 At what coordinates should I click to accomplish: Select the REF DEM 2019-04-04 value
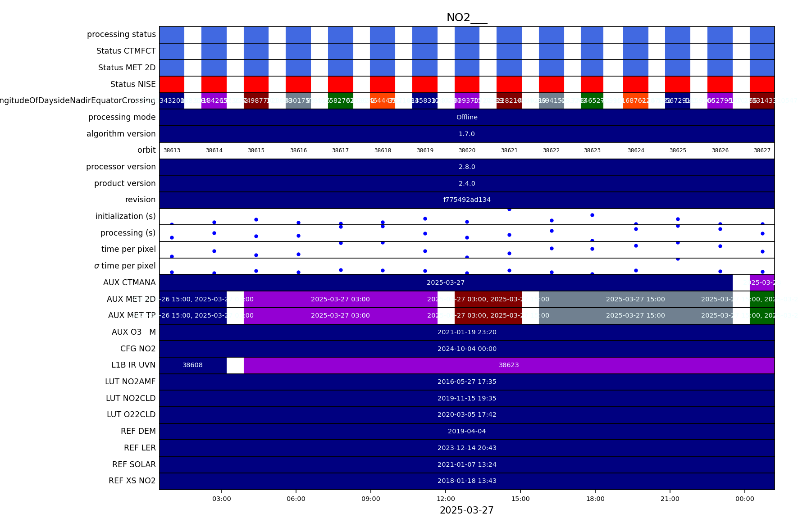[x=467, y=431]
